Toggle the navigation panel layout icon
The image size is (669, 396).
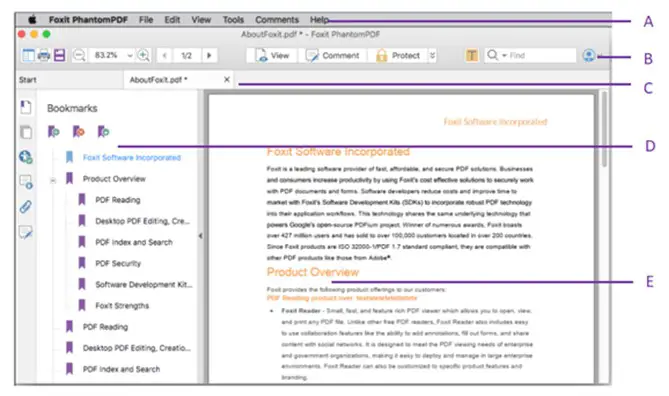pos(28,55)
